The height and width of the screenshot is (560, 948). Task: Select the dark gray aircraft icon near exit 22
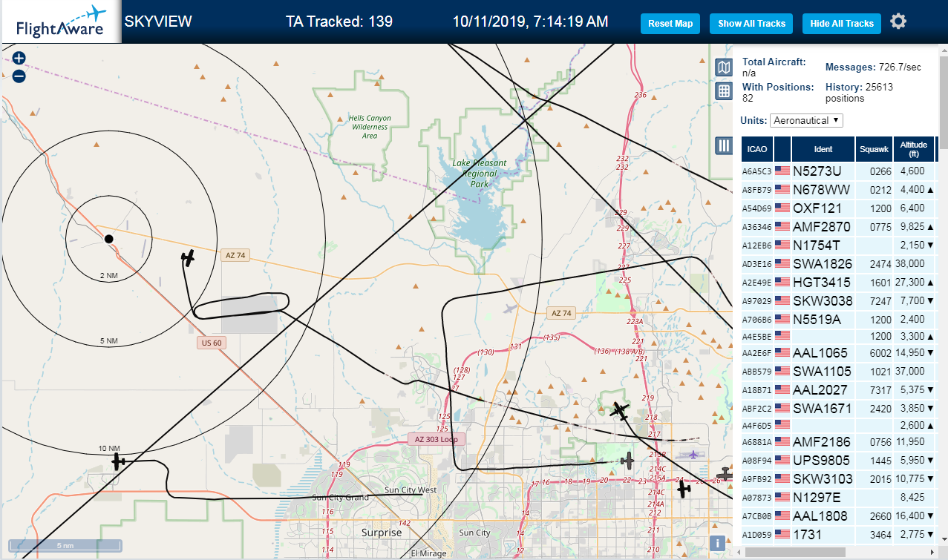[x=628, y=461]
